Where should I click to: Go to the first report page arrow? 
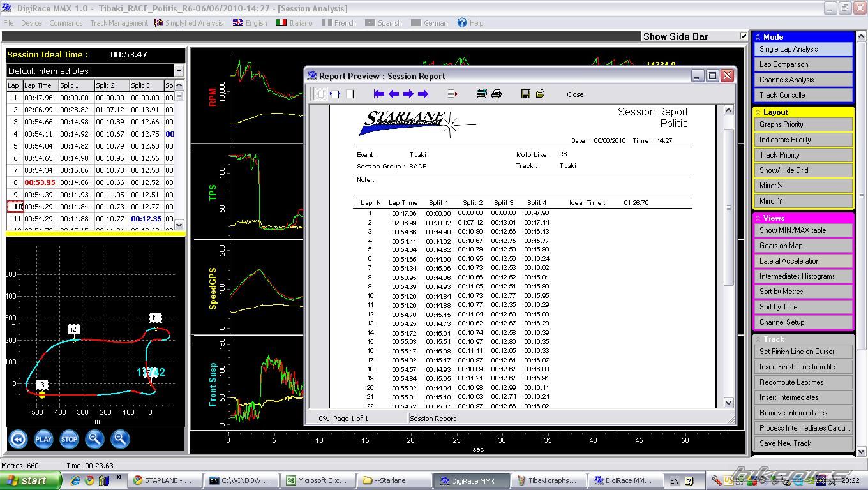click(379, 94)
